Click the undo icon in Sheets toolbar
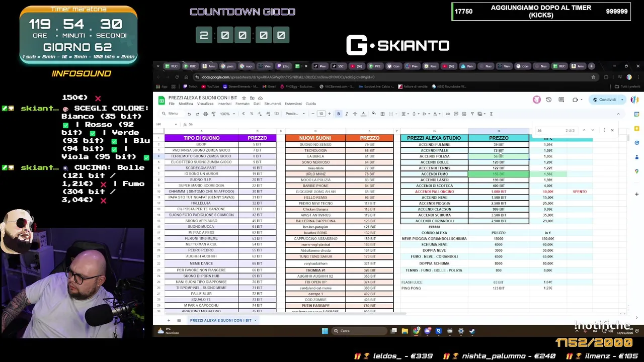Image resolution: width=644 pixels, height=362 pixels. pyautogui.click(x=189, y=114)
